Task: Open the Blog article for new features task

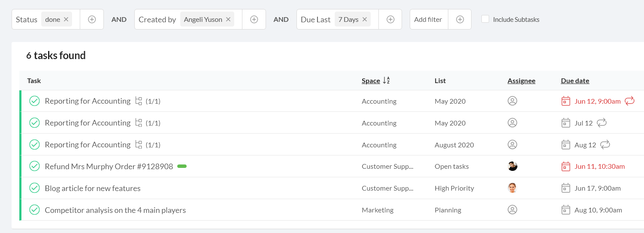Action: point(93,188)
